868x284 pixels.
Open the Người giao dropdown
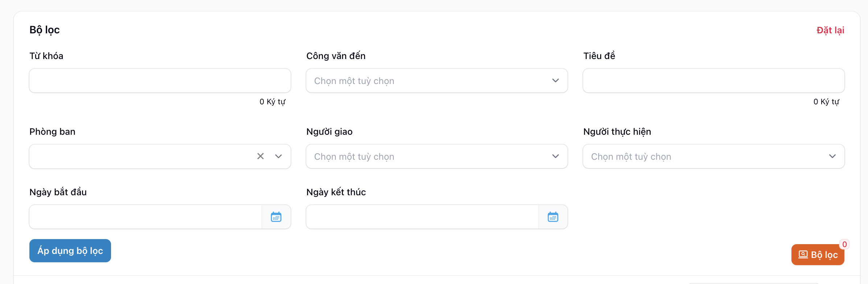click(428, 156)
